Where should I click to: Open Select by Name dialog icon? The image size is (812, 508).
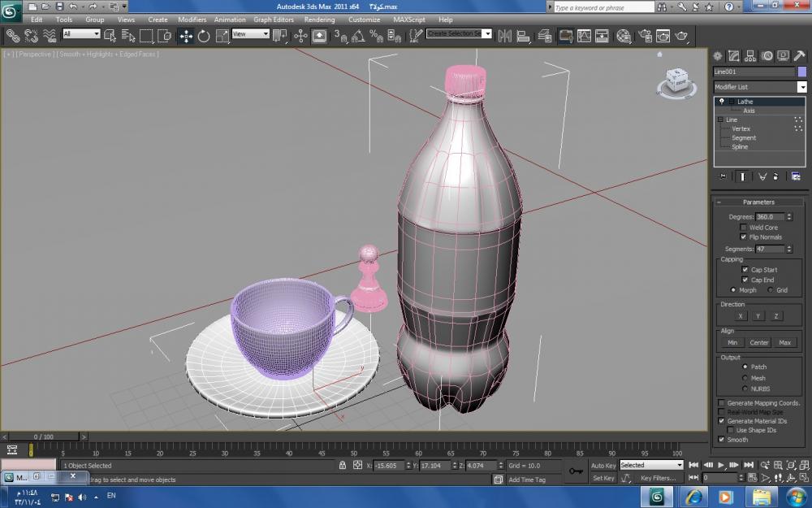click(x=128, y=35)
